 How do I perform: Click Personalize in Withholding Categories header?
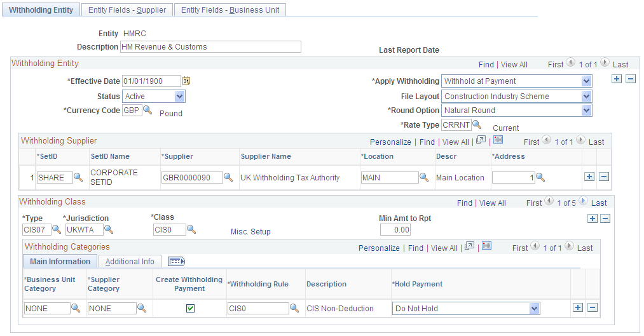(379, 248)
